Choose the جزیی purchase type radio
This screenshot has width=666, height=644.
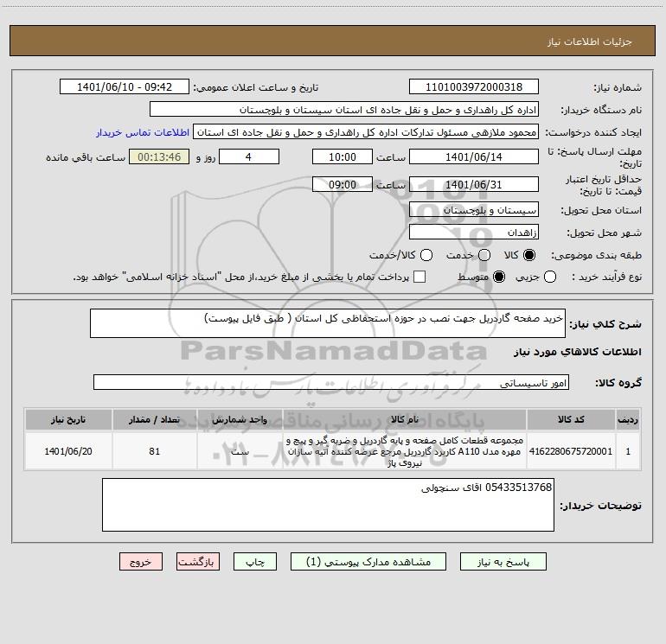tap(549, 277)
